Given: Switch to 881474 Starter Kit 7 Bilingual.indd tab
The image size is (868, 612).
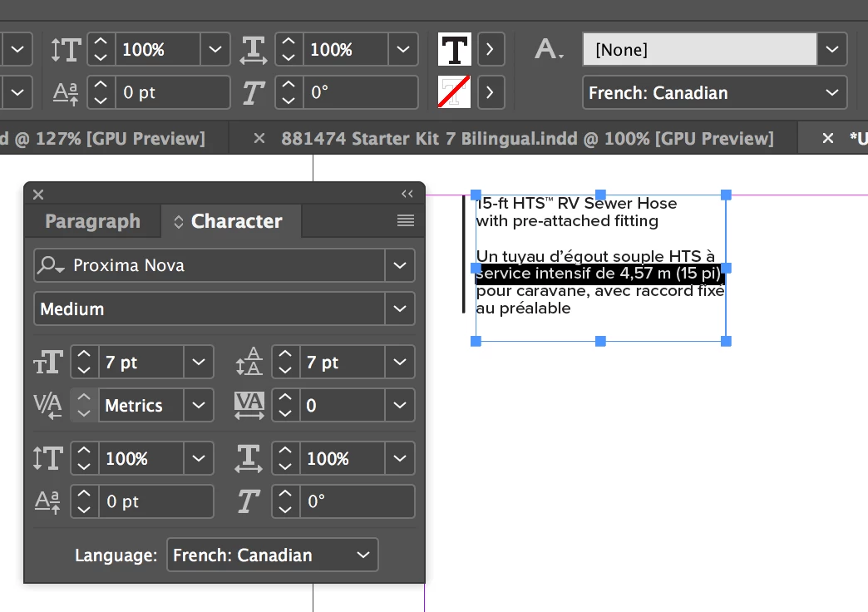Looking at the screenshot, I should tap(527, 139).
